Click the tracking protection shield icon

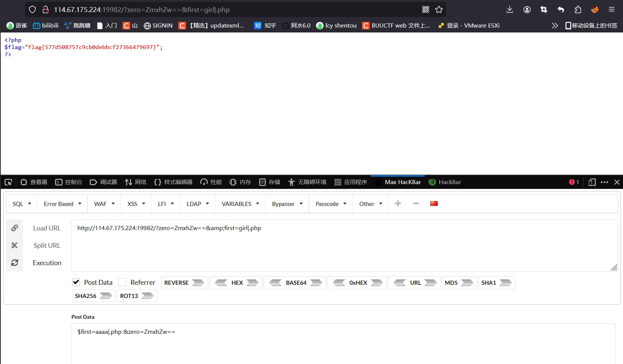click(x=32, y=9)
